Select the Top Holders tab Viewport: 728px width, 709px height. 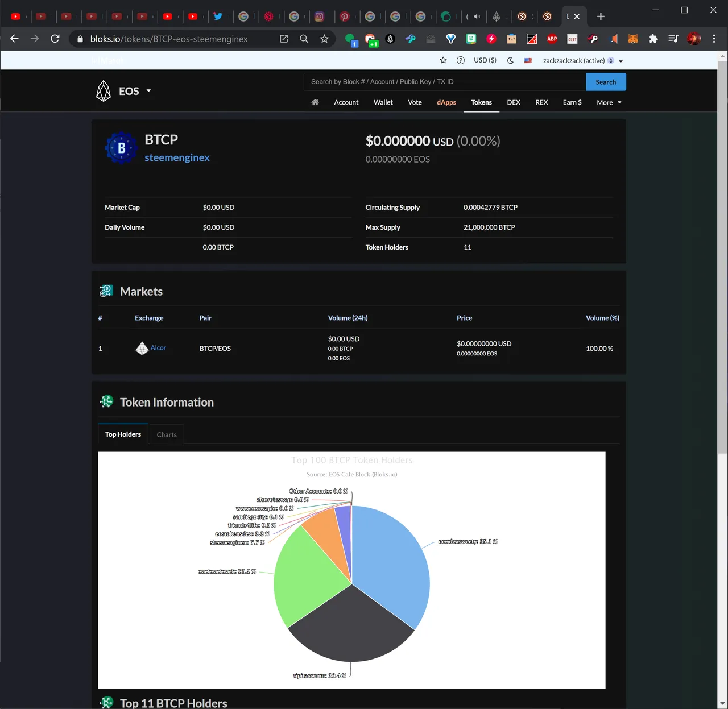tap(123, 434)
